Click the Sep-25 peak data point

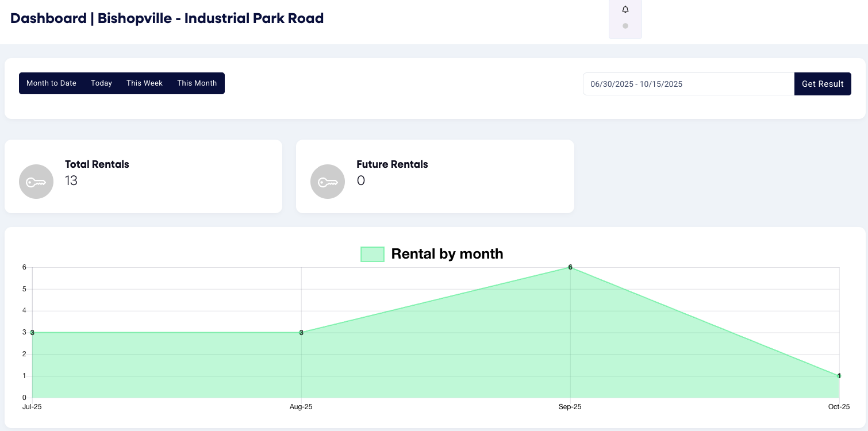pos(570,268)
